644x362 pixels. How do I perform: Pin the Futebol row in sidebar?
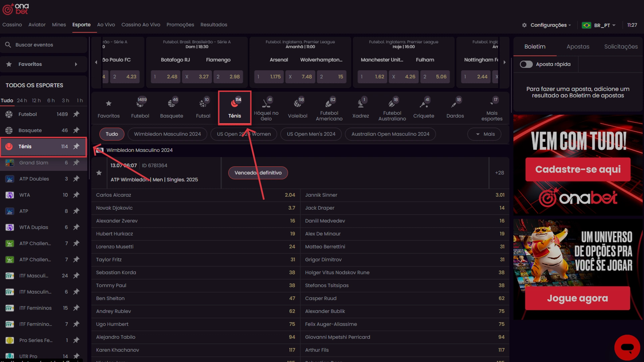tap(76, 114)
